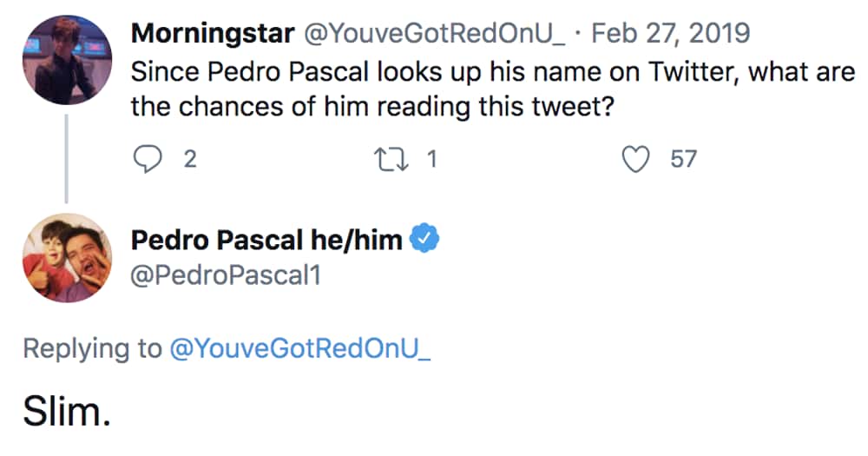
Task: Click the reply count 2
Action: tap(190, 160)
